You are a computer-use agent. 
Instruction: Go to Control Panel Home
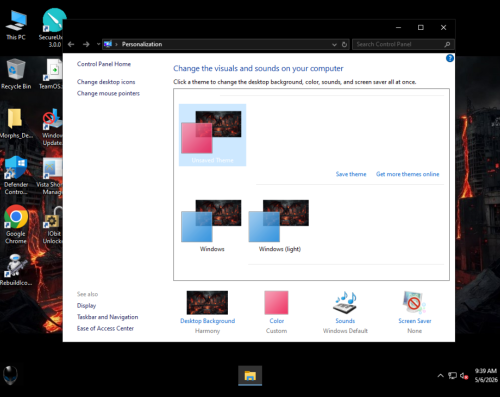(x=104, y=64)
